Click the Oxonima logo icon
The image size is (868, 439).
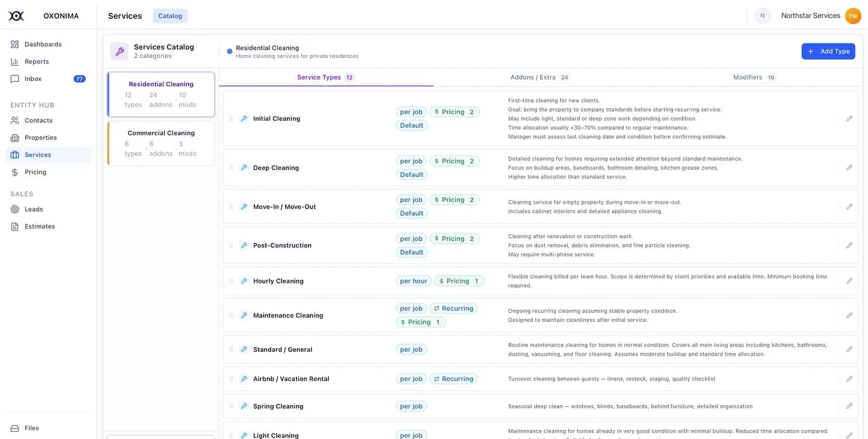[x=16, y=16]
